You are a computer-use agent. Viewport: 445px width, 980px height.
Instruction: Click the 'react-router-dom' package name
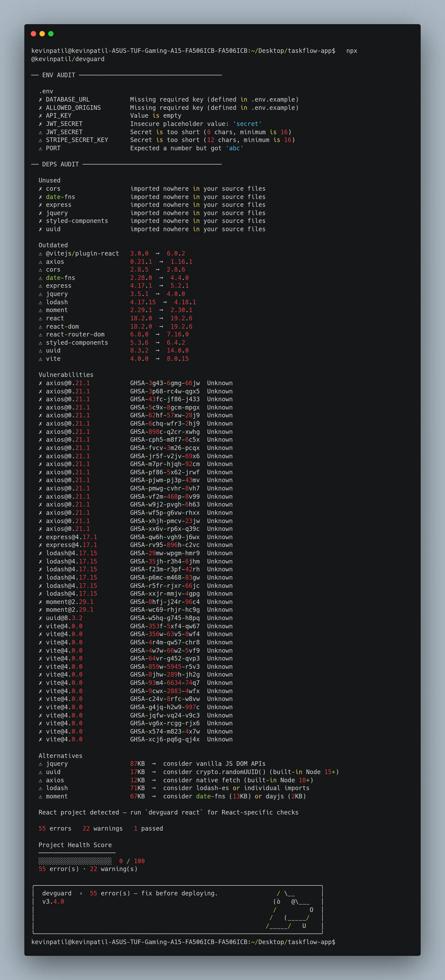75,334
